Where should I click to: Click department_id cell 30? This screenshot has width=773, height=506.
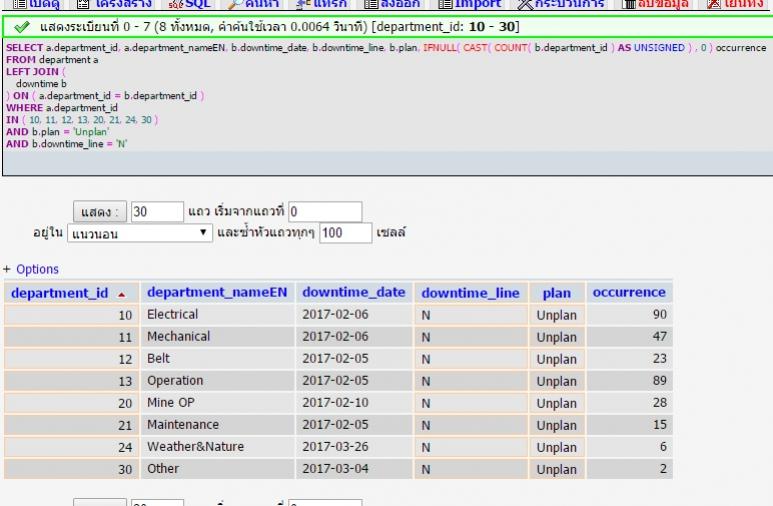(71, 469)
